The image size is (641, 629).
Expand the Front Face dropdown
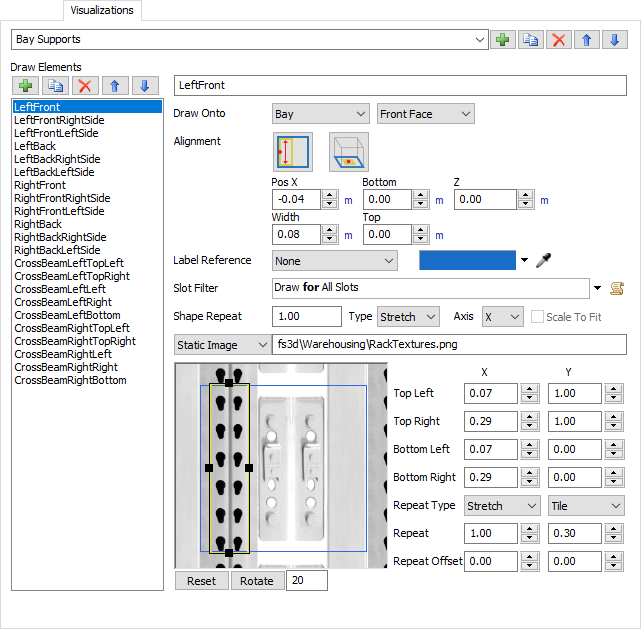425,114
